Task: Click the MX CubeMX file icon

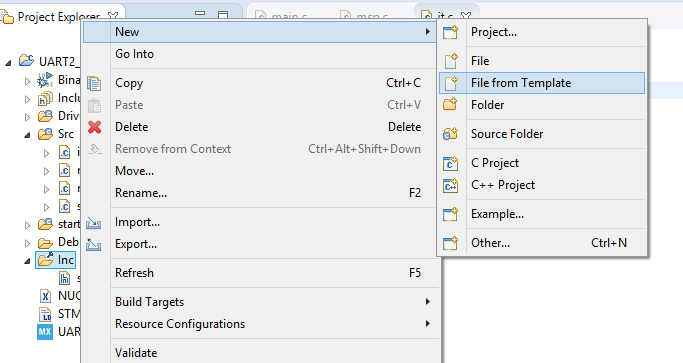Action: (45, 332)
